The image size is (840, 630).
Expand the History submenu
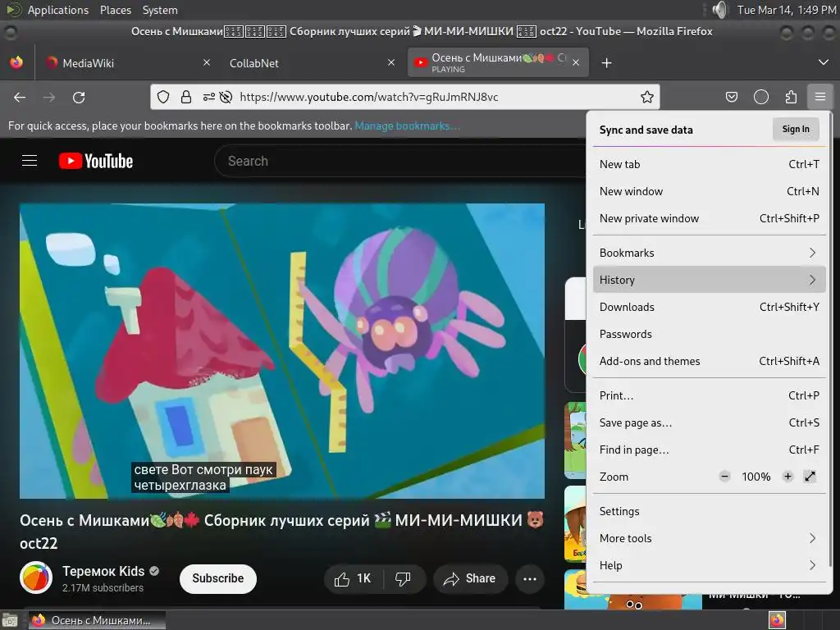click(x=709, y=280)
